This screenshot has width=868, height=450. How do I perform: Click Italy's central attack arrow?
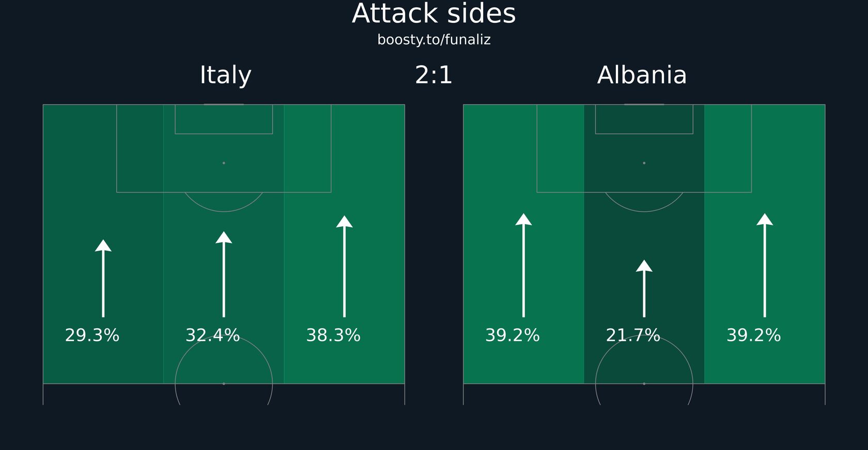(224, 274)
